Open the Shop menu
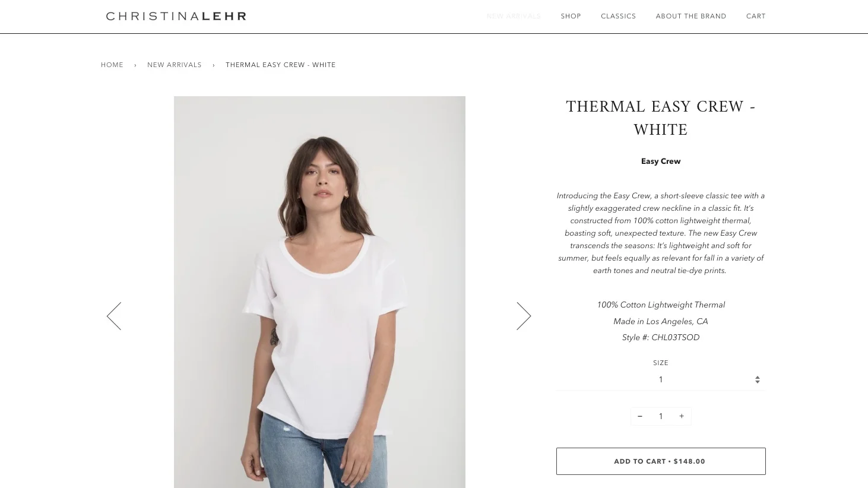 571,16
